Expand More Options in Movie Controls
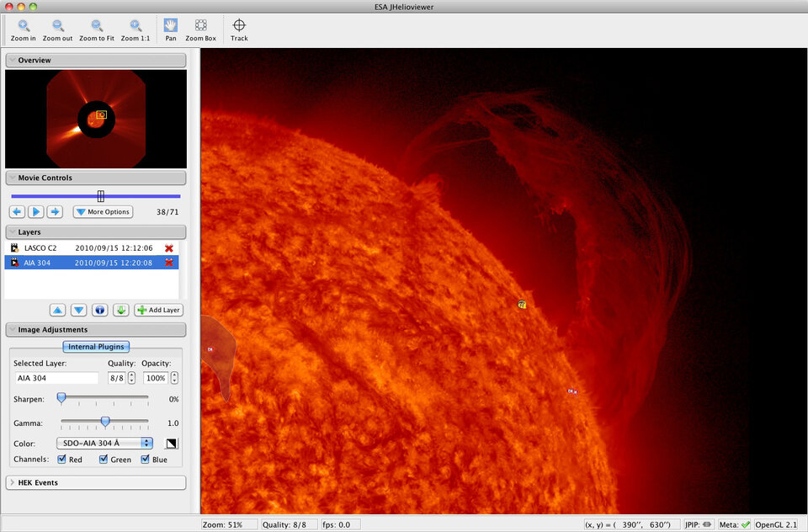808x532 pixels. click(x=102, y=211)
